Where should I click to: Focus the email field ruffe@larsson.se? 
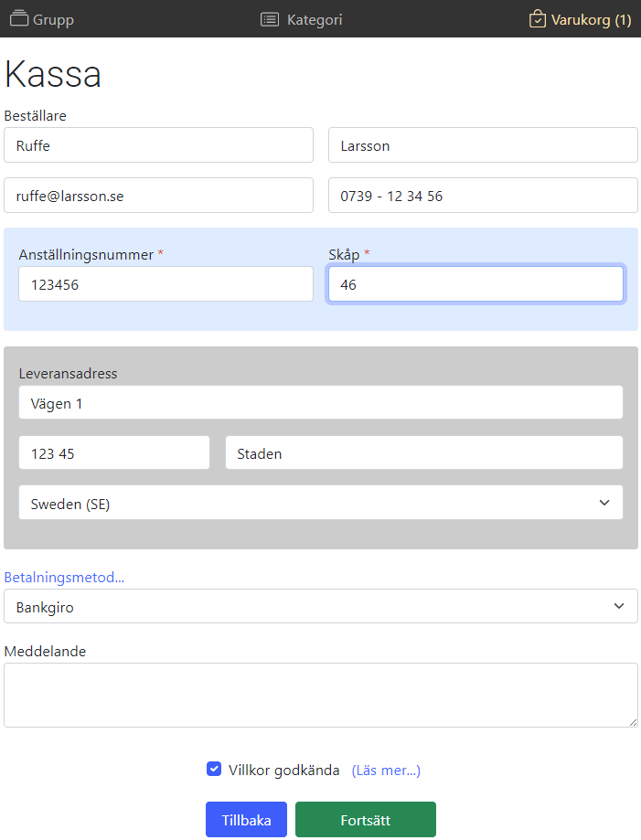[158, 196]
